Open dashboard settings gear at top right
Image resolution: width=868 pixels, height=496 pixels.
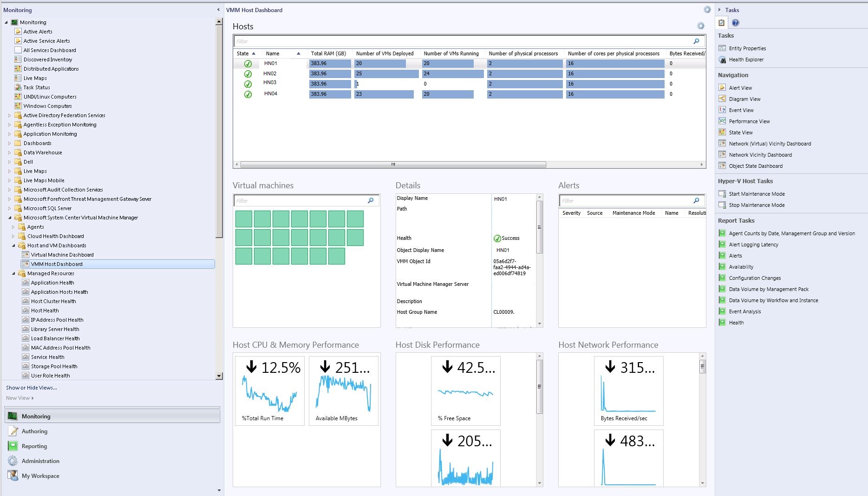pyautogui.click(x=707, y=10)
